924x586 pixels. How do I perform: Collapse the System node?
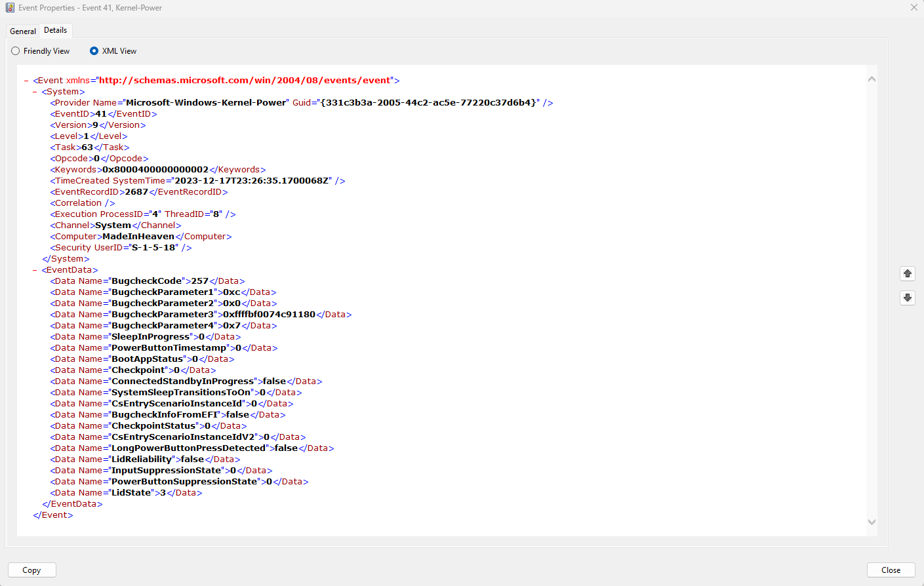pos(35,92)
